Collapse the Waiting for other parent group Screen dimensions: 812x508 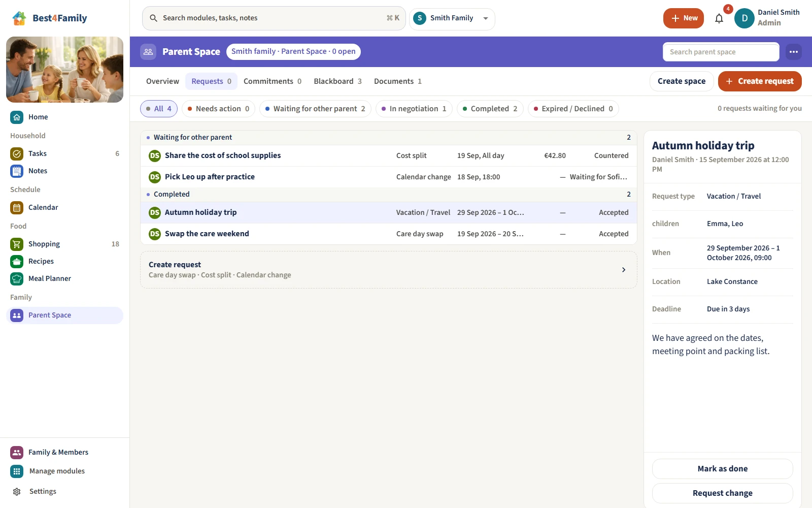[389, 137]
